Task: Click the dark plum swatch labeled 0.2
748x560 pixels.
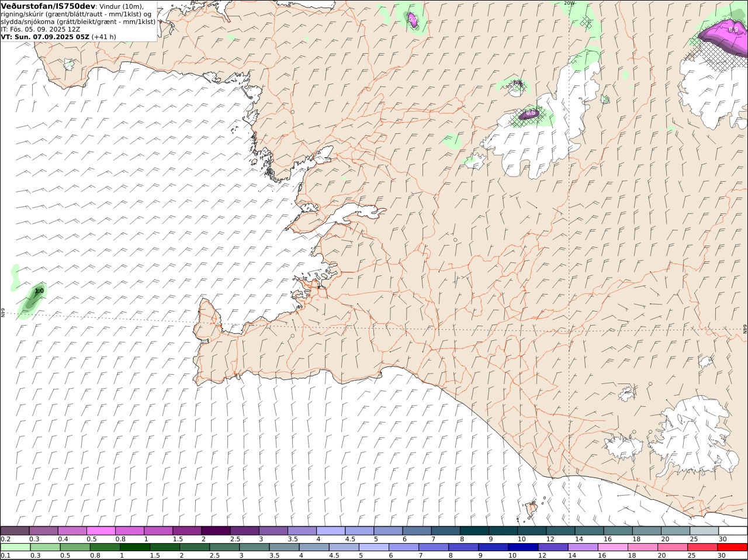Action: 15,531
